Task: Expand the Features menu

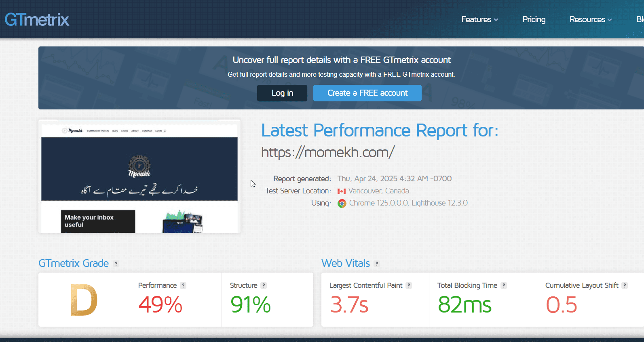Action: [x=480, y=19]
